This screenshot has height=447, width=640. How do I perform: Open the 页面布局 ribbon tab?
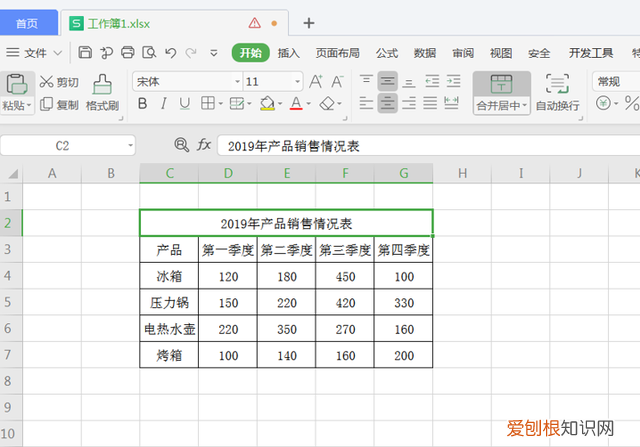[x=338, y=53]
